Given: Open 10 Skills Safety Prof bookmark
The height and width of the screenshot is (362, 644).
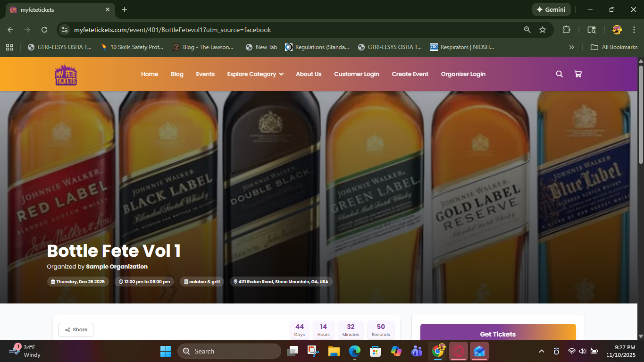Looking at the screenshot, I should 132,47.
